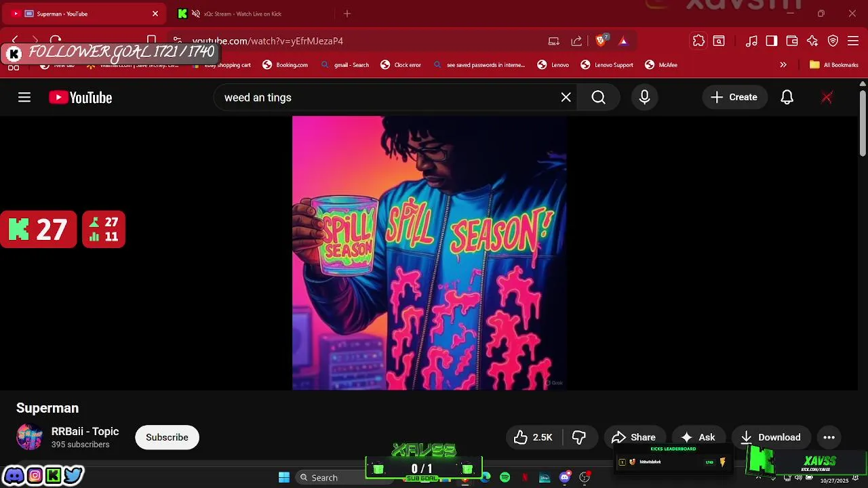Open the Brave main hamburger menu
Screen dimensions: 868x488
tap(854, 41)
